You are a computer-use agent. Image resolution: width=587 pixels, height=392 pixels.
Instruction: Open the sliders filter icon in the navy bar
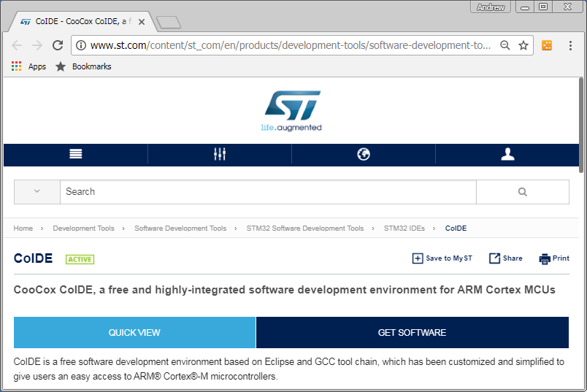(220, 154)
